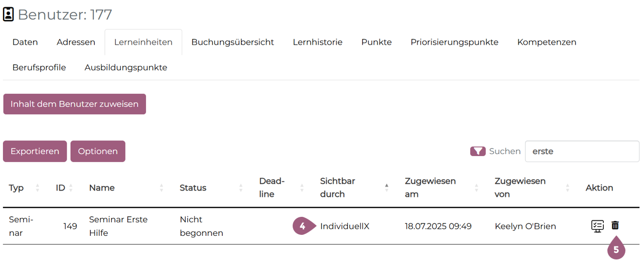This screenshot has height=269, width=644.
Task: Sort by the Sichtbar durch column arrows
Action: (x=387, y=188)
